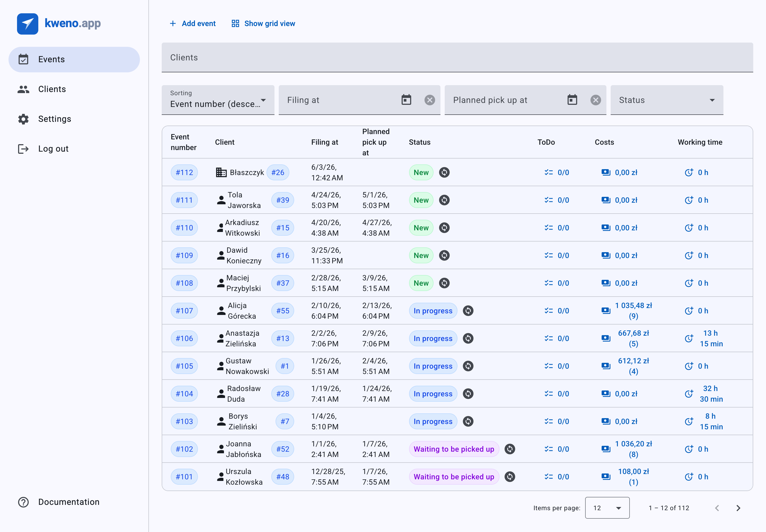The width and height of the screenshot is (766, 532).
Task: Click the Costs column header
Action: (x=604, y=142)
